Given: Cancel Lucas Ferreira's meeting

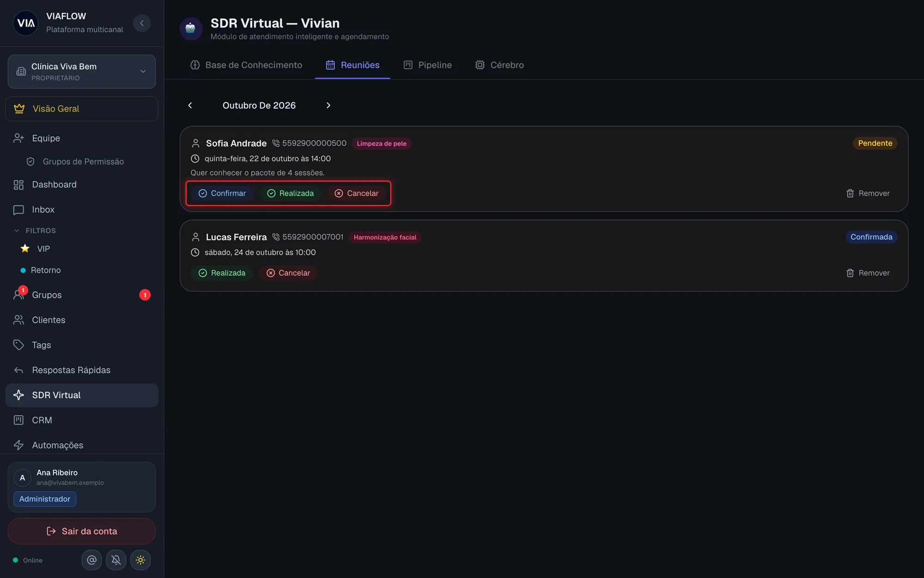Looking at the screenshot, I should tap(288, 273).
